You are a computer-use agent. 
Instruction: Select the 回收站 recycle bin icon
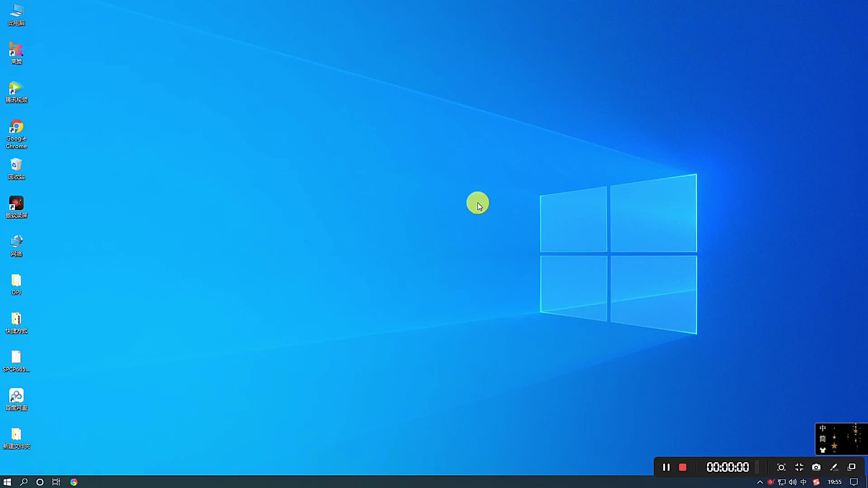click(x=16, y=169)
